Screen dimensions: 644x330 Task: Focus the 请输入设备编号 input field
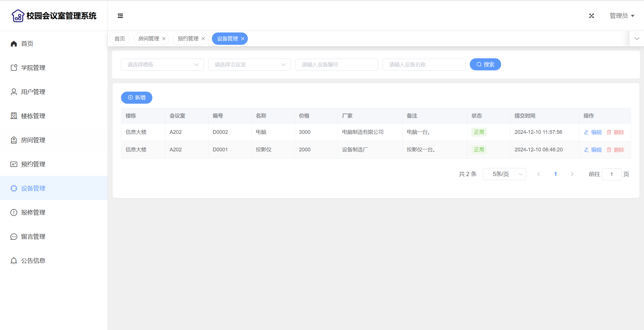coord(336,65)
